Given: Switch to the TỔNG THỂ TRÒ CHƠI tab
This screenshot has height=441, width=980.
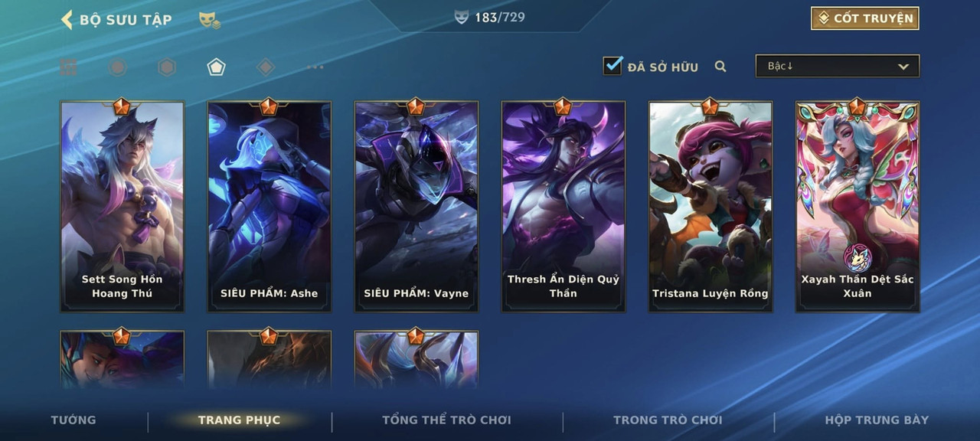Looking at the screenshot, I should click(446, 420).
